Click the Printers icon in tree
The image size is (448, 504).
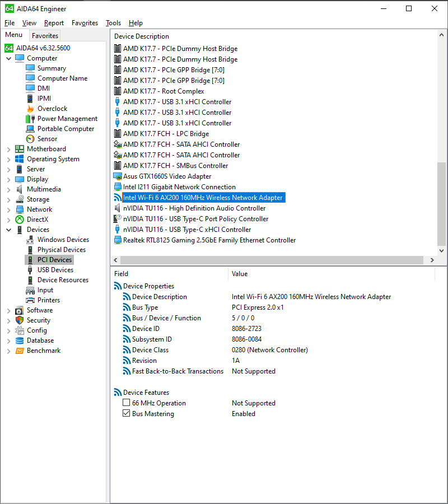[30, 300]
